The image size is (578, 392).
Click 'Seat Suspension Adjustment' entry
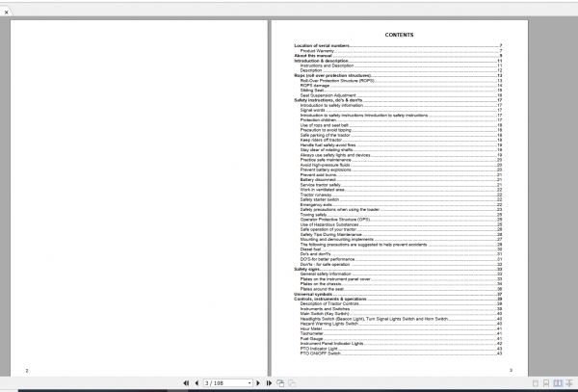(328, 95)
